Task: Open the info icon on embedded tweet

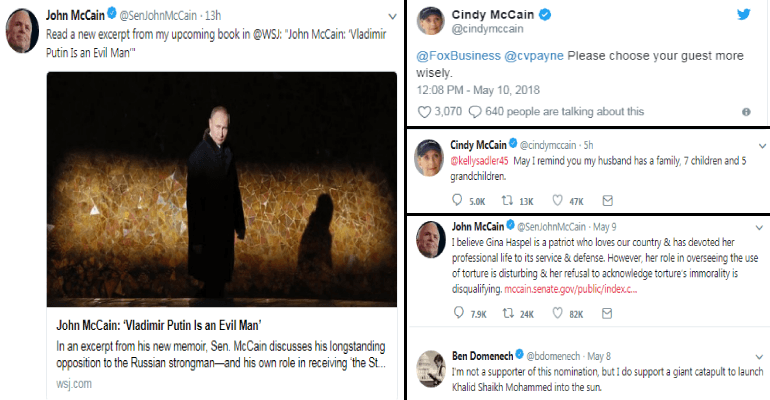Action: point(747,112)
